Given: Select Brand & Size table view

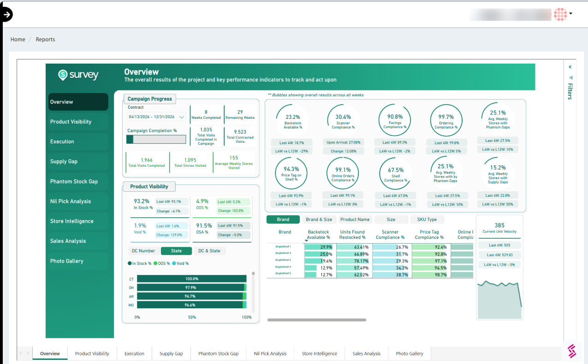Looking at the screenshot, I should pos(319,219).
